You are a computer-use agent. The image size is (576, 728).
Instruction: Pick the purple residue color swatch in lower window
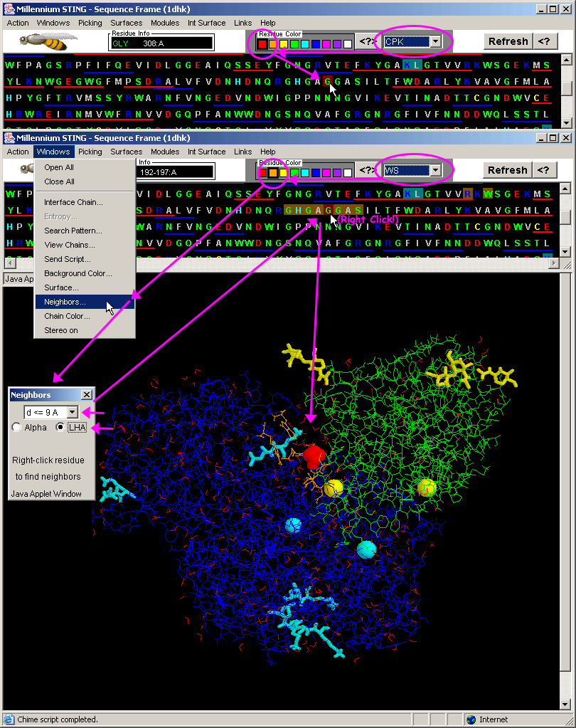(x=336, y=173)
